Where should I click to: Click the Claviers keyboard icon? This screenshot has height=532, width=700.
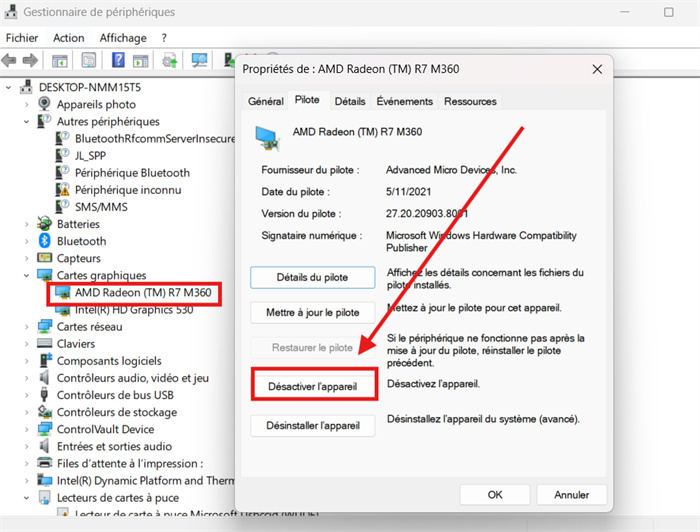coord(44,344)
